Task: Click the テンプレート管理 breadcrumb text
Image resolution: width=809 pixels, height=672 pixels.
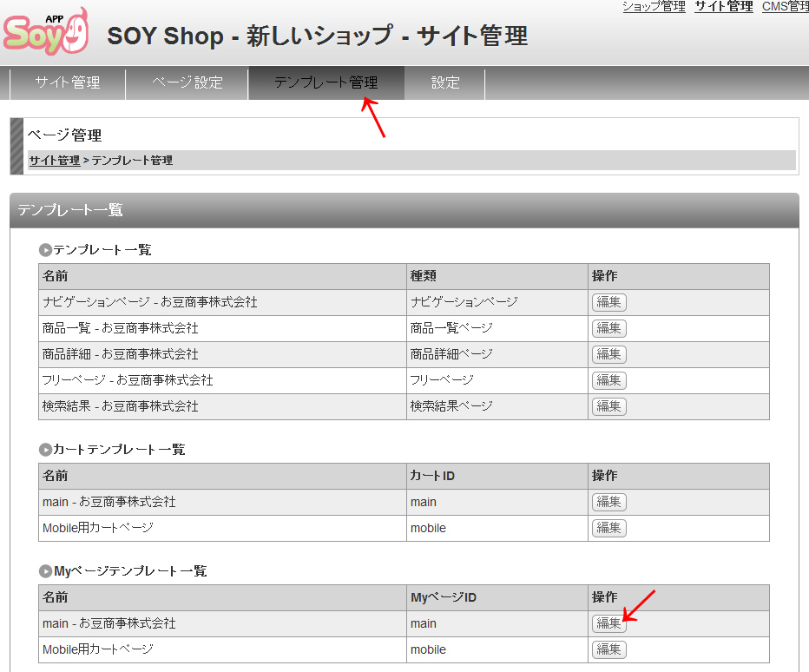Action: click(132, 161)
